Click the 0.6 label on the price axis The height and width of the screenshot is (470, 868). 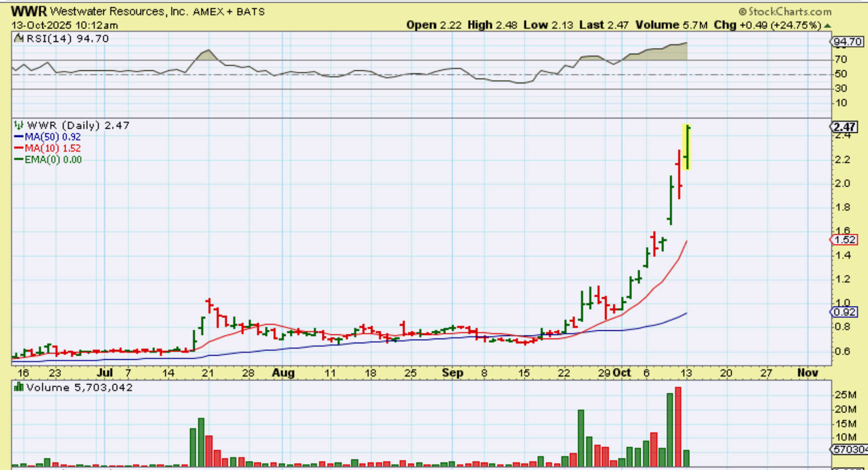pyautogui.click(x=843, y=351)
